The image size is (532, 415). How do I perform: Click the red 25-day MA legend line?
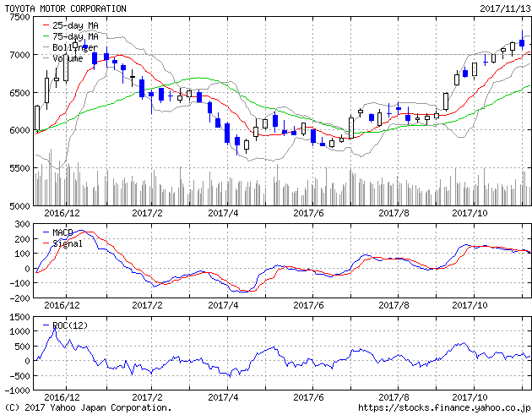(45, 26)
